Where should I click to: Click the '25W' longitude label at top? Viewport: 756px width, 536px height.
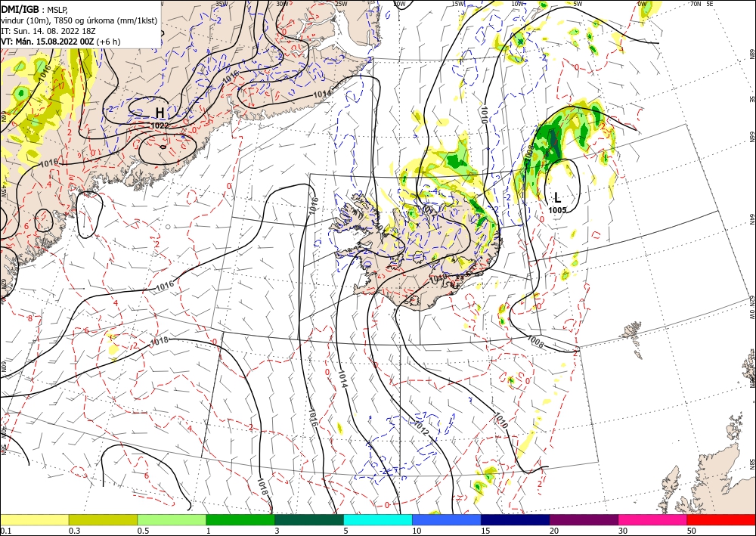click(341, 4)
